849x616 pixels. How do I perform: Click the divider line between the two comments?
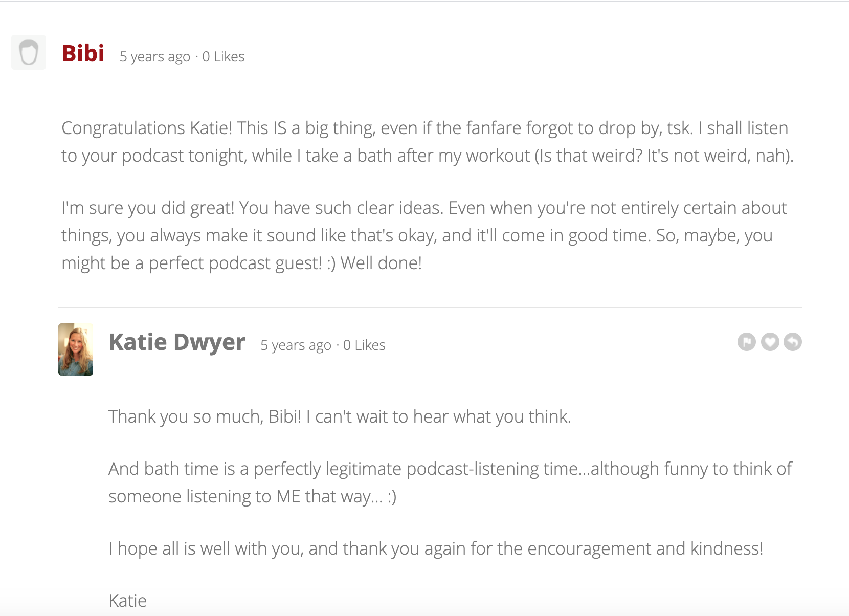430,307
